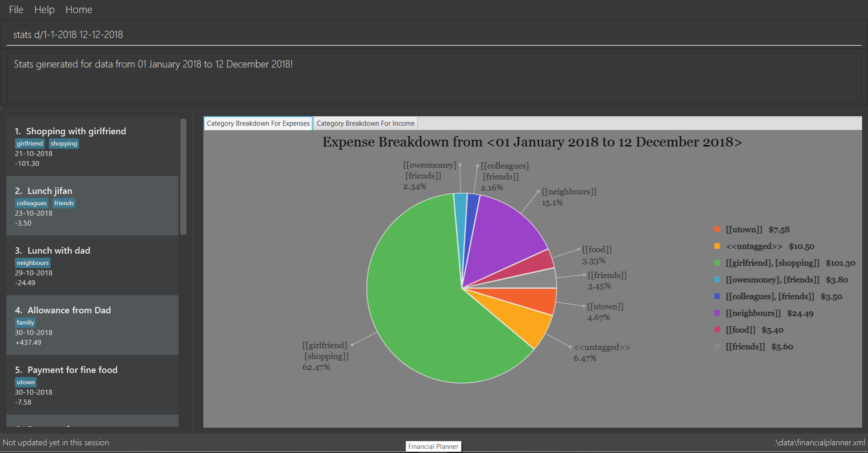This screenshot has width=868, height=453.
Task: Click the orange utown legend swatch
Action: tap(717, 230)
